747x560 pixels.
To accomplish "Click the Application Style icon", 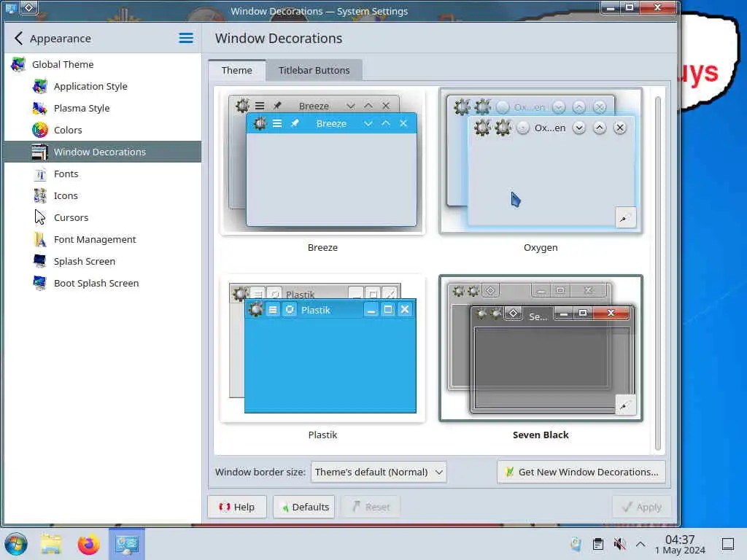I will (40, 86).
